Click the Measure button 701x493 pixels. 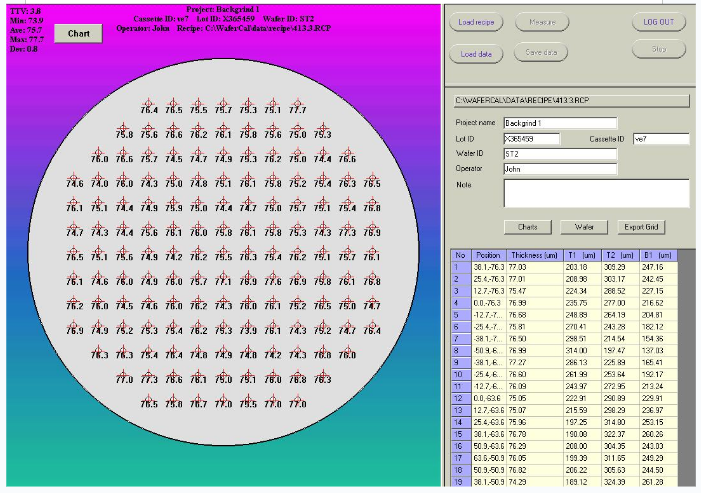tap(539, 21)
